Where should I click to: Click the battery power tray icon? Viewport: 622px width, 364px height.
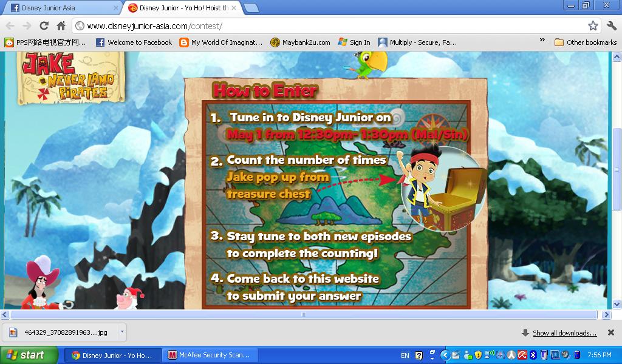[577, 356]
